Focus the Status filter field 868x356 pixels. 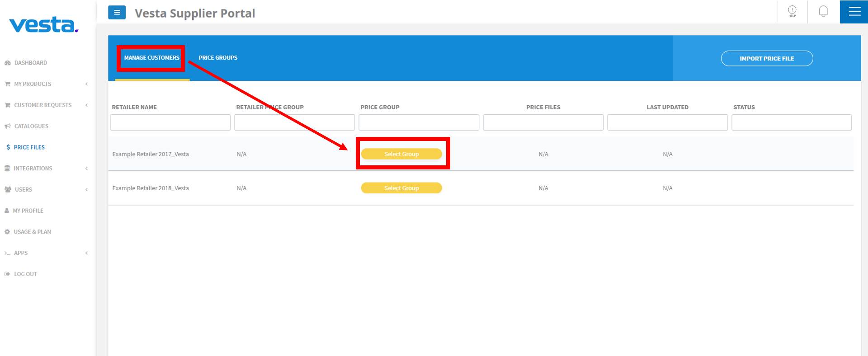[792, 122]
